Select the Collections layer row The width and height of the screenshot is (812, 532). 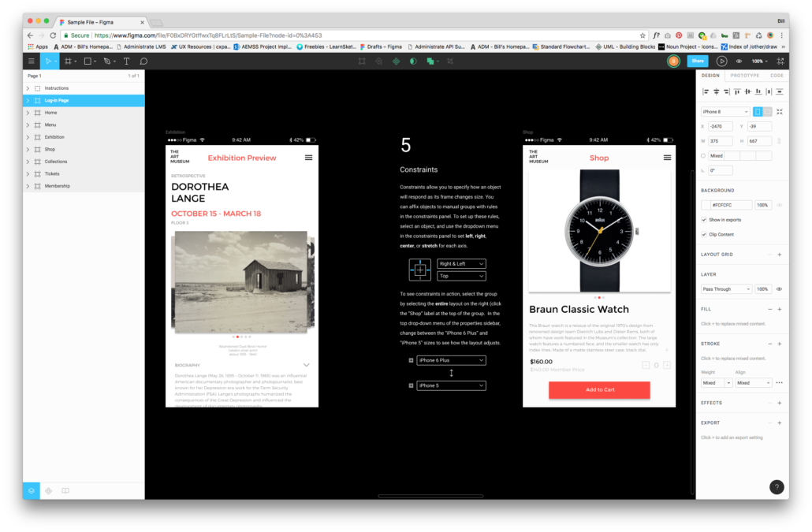tap(84, 162)
